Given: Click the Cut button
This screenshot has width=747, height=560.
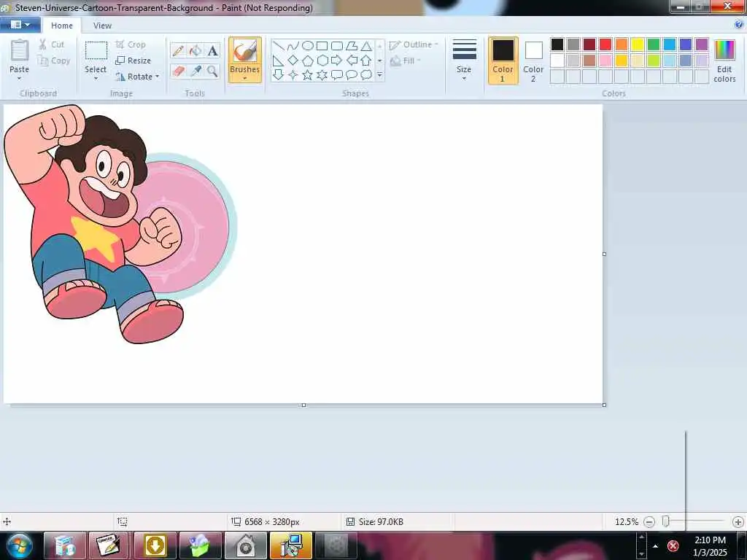Looking at the screenshot, I should click(51, 44).
